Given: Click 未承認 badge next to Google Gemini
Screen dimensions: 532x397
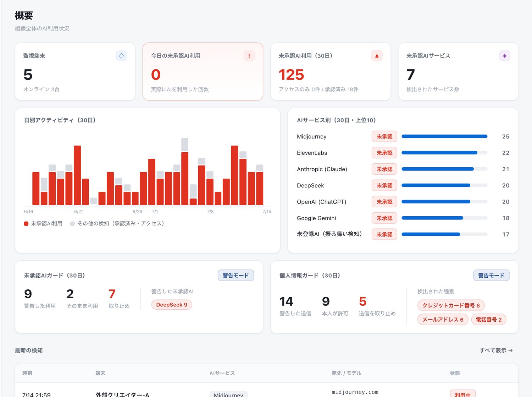Looking at the screenshot, I should coord(384,218).
